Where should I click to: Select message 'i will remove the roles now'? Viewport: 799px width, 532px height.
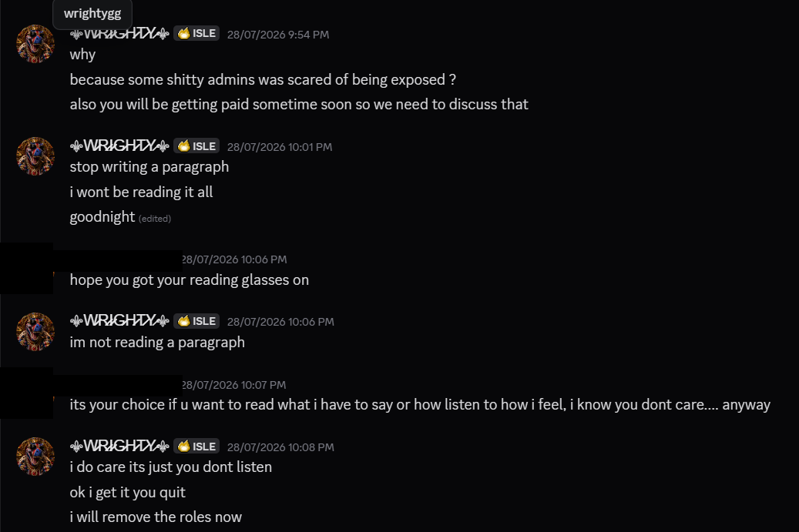tap(156, 517)
